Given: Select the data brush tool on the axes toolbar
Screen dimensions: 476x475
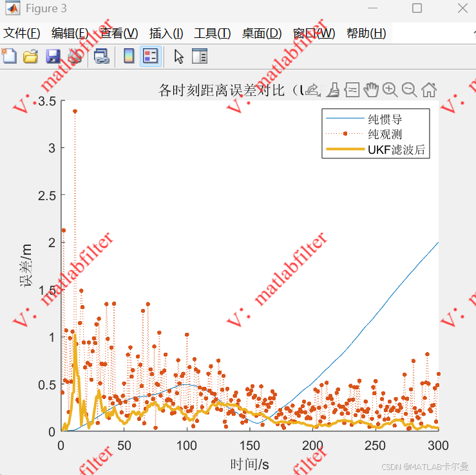Looking at the screenshot, I should coord(333,90).
